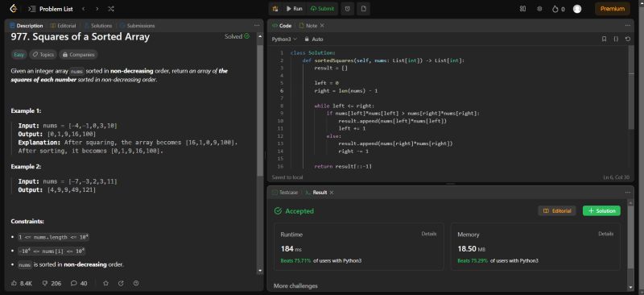This screenshot has height=295, width=644.
Task: Open the LeetCode home logo
Action: click(x=14, y=9)
